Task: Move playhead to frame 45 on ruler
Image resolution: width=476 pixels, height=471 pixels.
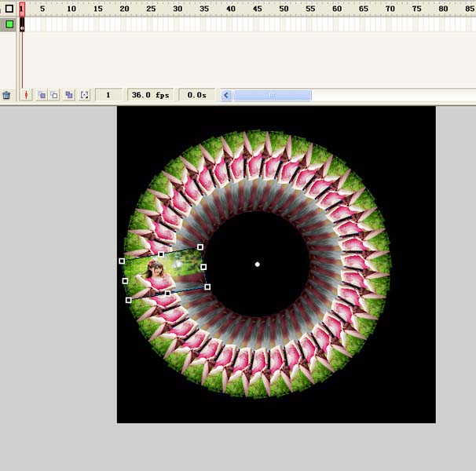Action: click(x=257, y=9)
